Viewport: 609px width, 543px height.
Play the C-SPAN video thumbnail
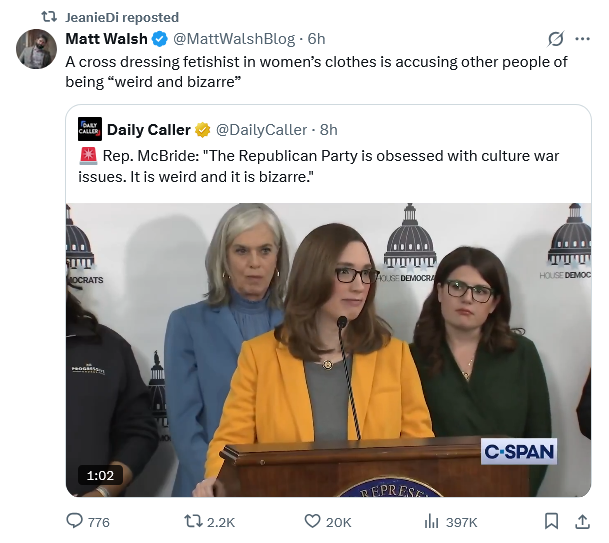click(328, 350)
